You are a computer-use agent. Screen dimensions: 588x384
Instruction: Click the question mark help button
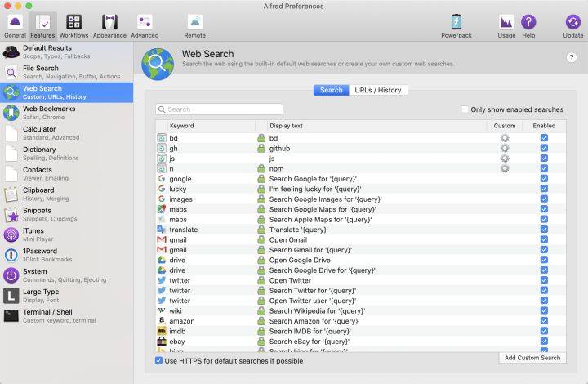click(x=571, y=57)
